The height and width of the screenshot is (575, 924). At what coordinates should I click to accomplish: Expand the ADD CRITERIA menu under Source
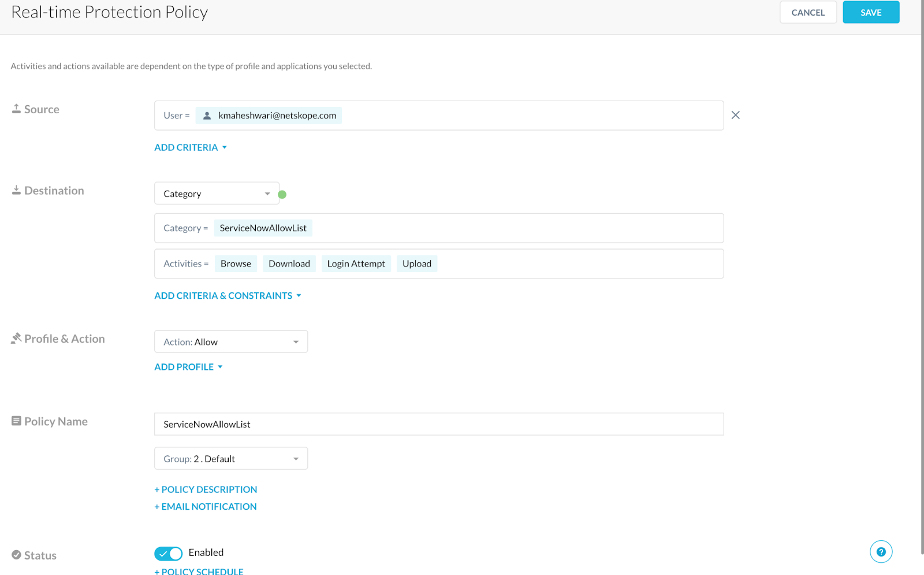191,147
